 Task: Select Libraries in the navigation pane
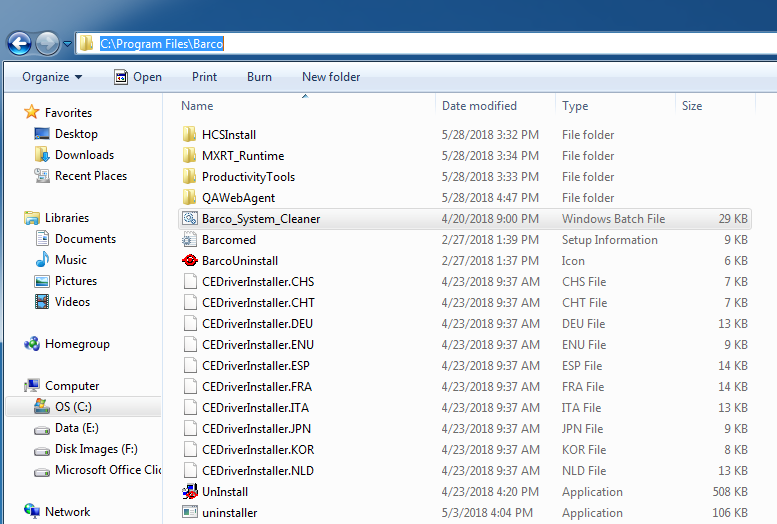pos(67,218)
